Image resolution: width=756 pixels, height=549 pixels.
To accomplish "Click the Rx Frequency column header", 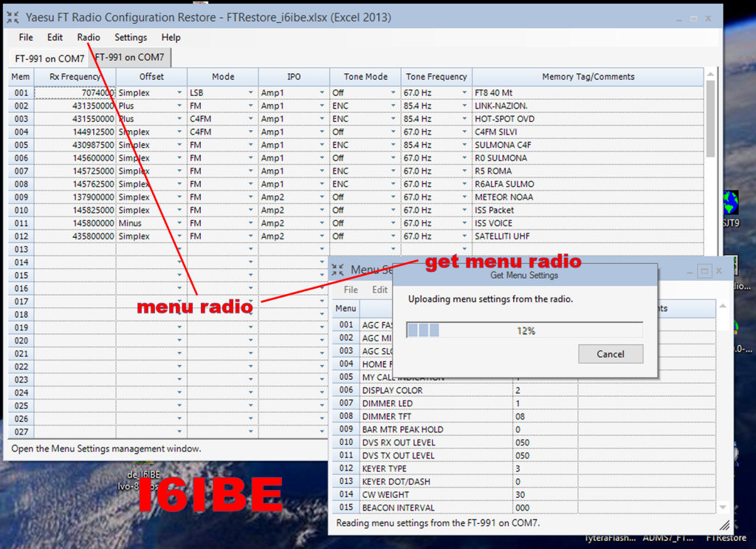I will click(x=75, y=77).
